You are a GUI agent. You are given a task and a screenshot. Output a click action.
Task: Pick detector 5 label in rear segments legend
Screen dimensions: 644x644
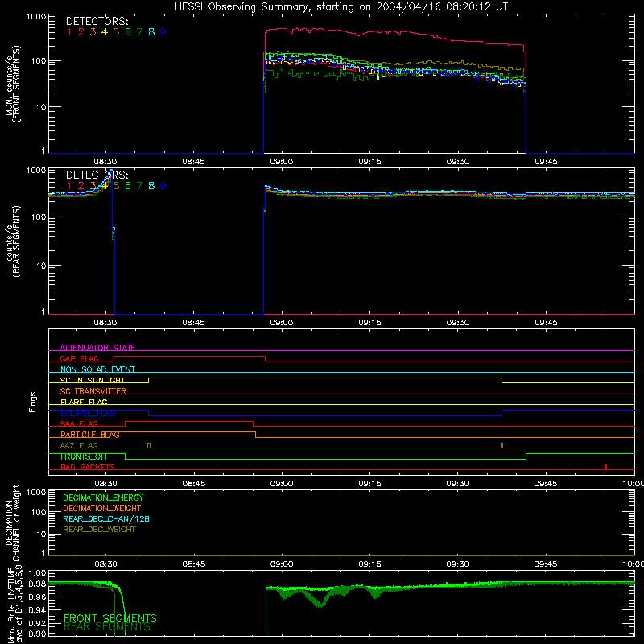click(116, 186)
